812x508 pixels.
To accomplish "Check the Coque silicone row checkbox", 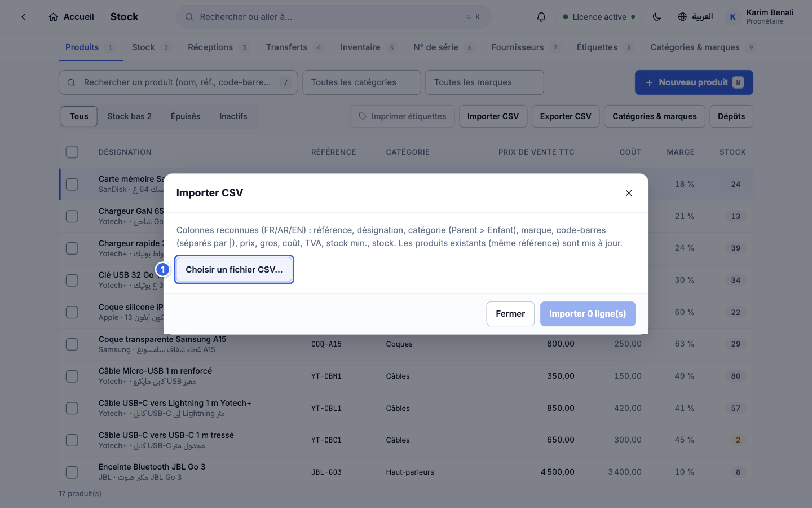I will point(72,312).
